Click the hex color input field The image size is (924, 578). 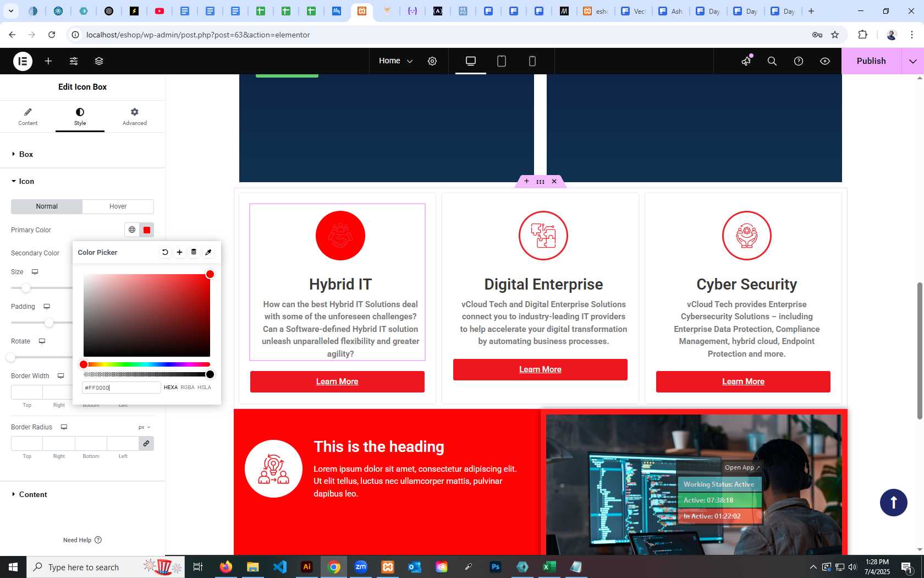[122, 388]
